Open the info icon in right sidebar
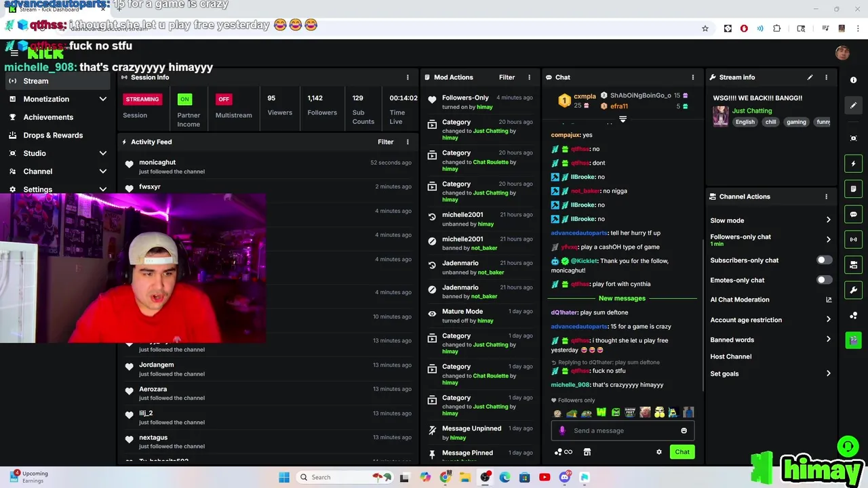 [853, 80]
